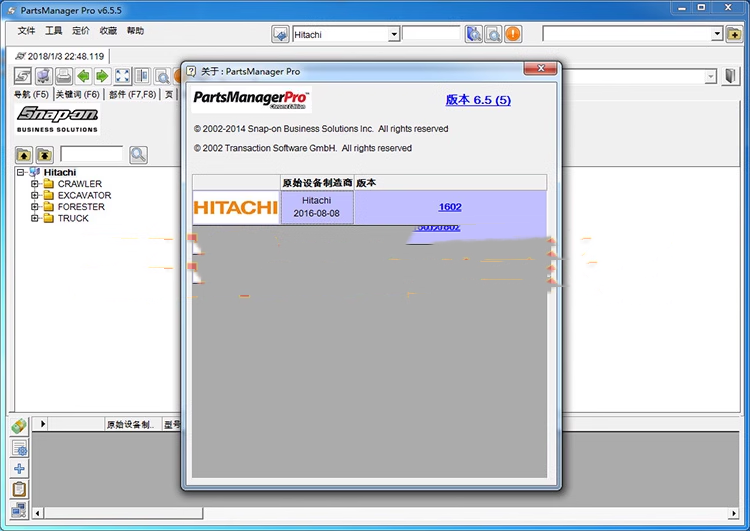Click the PartsManagerPro logo in dialog
The height and width of the screenshot is (531, 750).
251,100
